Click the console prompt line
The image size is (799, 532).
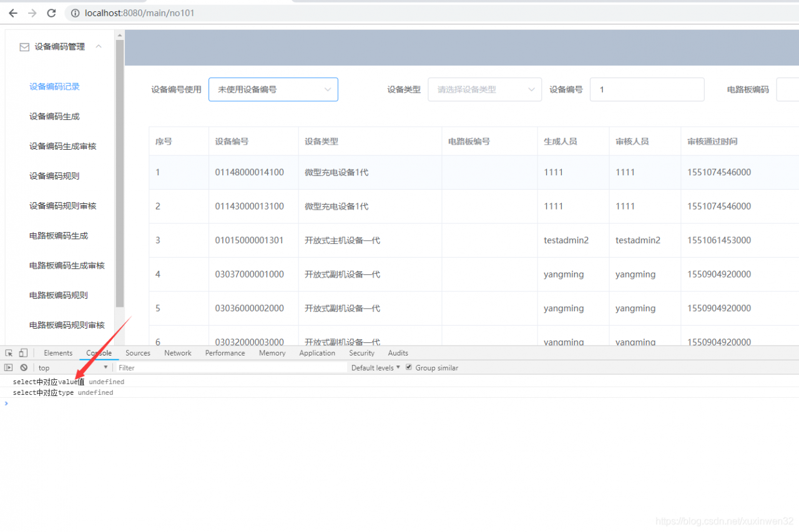coord(399,404)
